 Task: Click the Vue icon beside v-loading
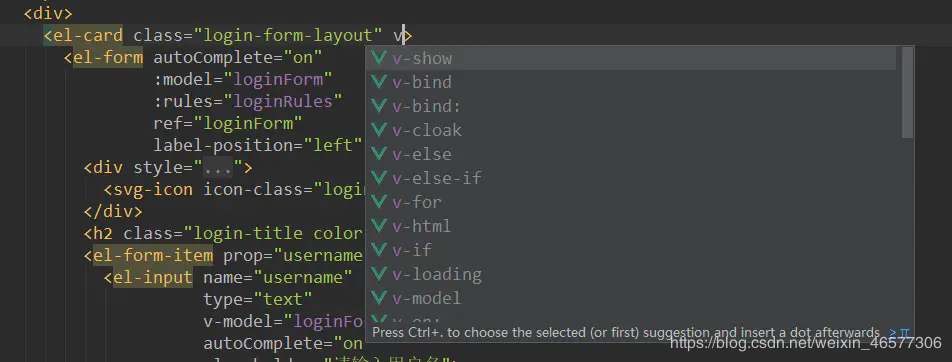(x=379, y=274)
